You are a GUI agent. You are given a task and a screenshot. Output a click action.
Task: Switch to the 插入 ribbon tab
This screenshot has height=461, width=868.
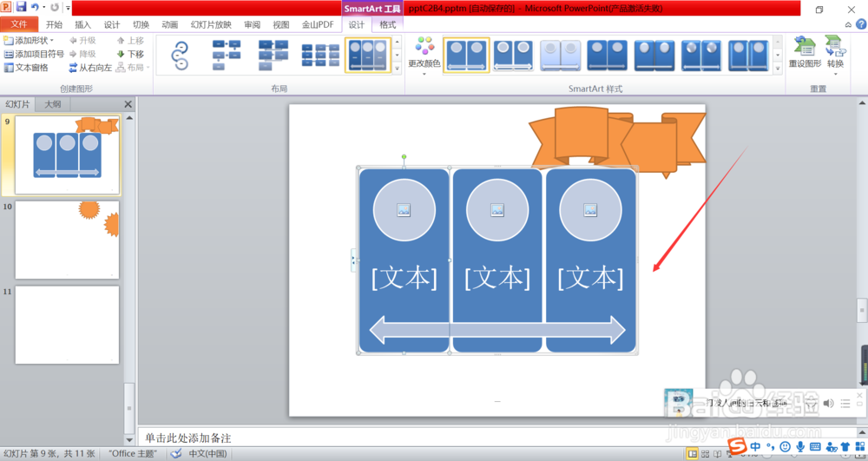[x=82, y=24]
